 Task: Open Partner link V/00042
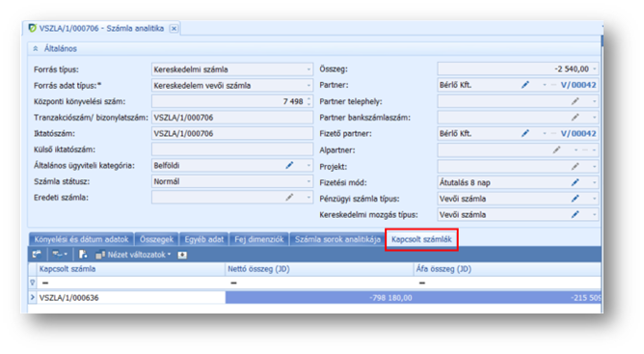[578, 85]
